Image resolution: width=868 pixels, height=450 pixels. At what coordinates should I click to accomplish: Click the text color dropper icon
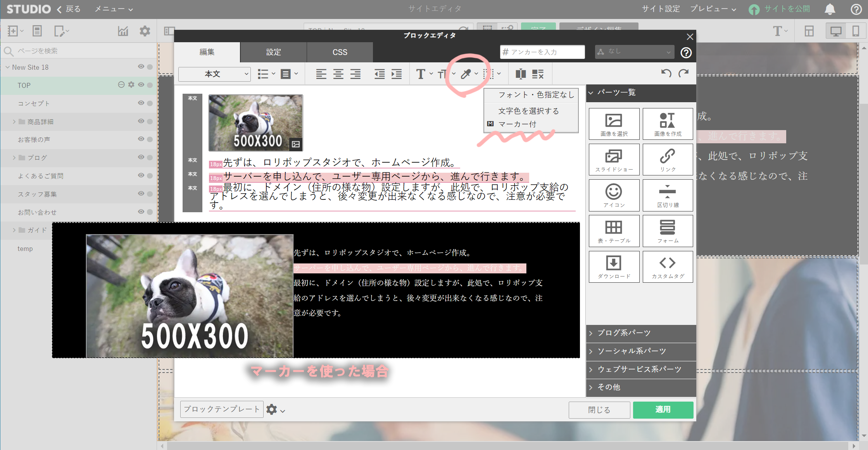[x=466, y=74]
